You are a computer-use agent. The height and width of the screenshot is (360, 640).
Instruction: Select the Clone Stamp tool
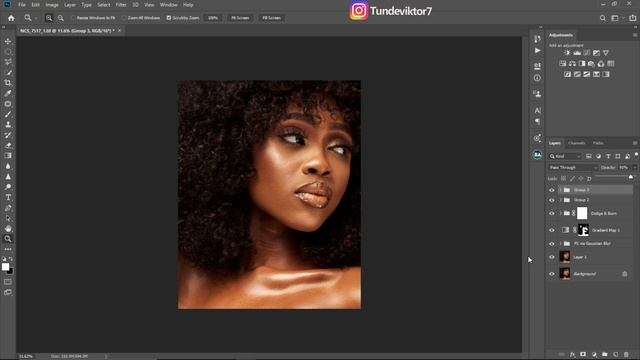point(8,124)
